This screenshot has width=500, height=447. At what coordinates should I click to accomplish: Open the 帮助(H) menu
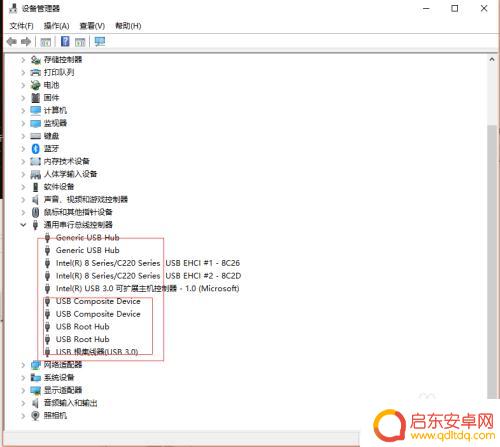click(x=128, y=26)
